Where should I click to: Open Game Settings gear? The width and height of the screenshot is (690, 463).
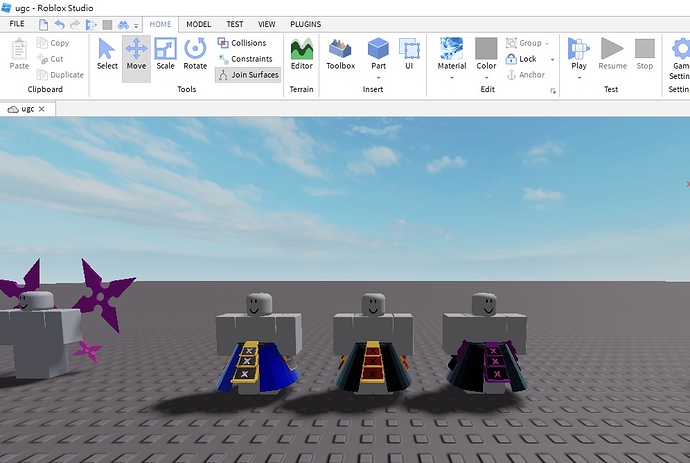click(x=680, y=58)
